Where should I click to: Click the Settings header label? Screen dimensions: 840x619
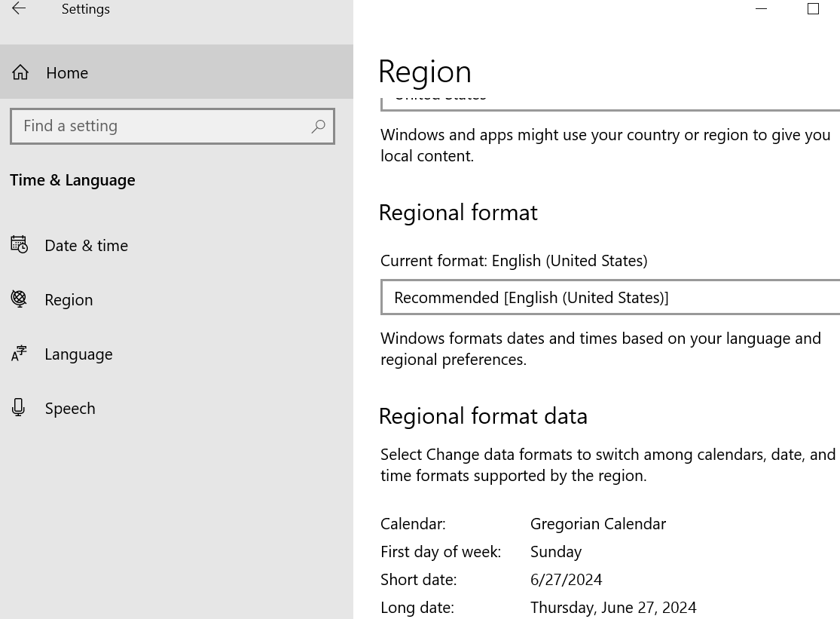(x=85, y=9)
